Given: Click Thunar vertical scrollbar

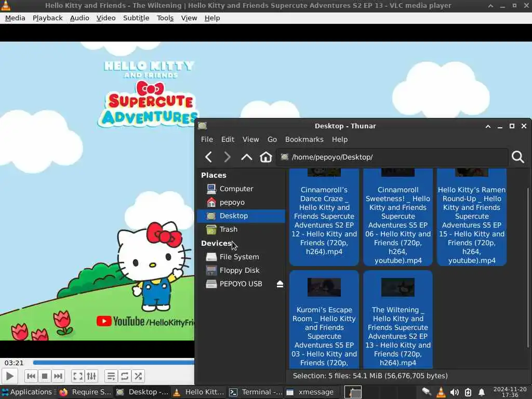Looking at the screenshot, I should coord(528,268).
